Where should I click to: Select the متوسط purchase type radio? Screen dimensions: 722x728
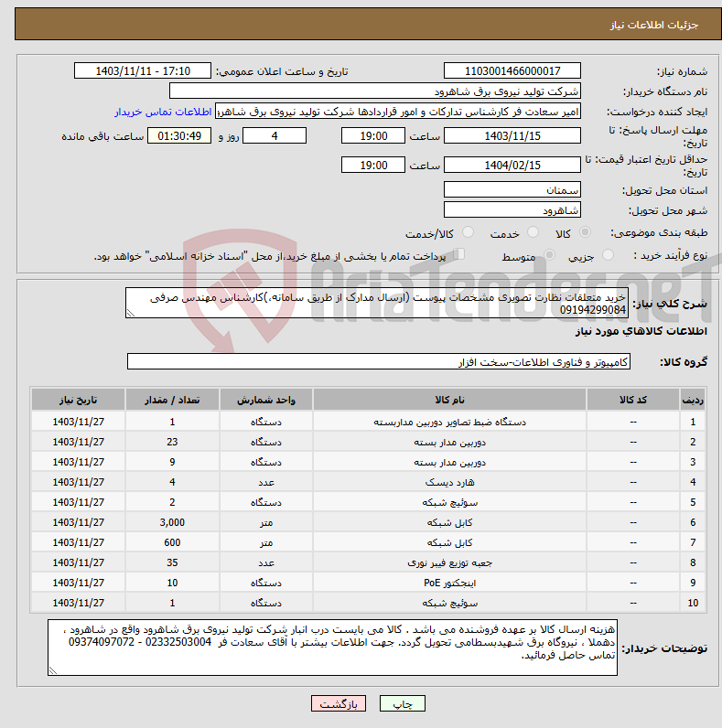tap(550, 255)
